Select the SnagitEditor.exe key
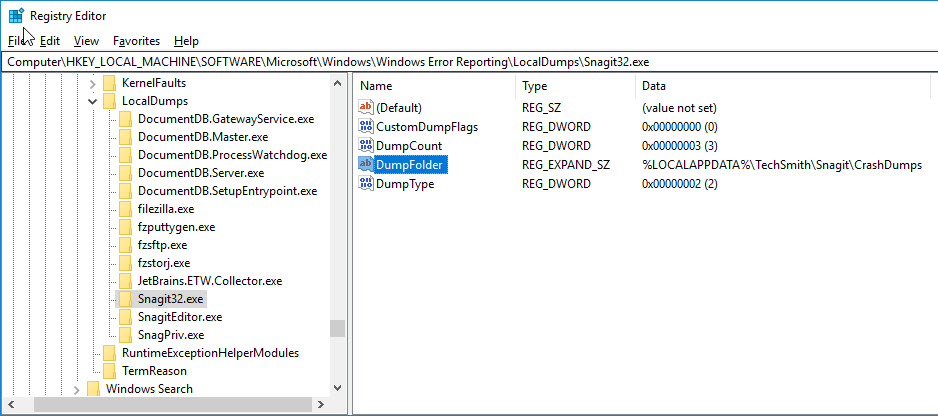 click(180, 317)
